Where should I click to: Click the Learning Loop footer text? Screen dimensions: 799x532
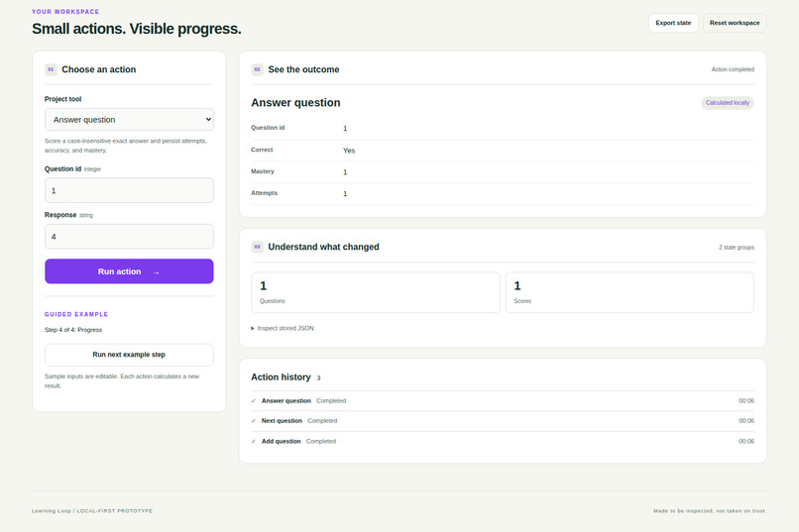coord(92,510)
